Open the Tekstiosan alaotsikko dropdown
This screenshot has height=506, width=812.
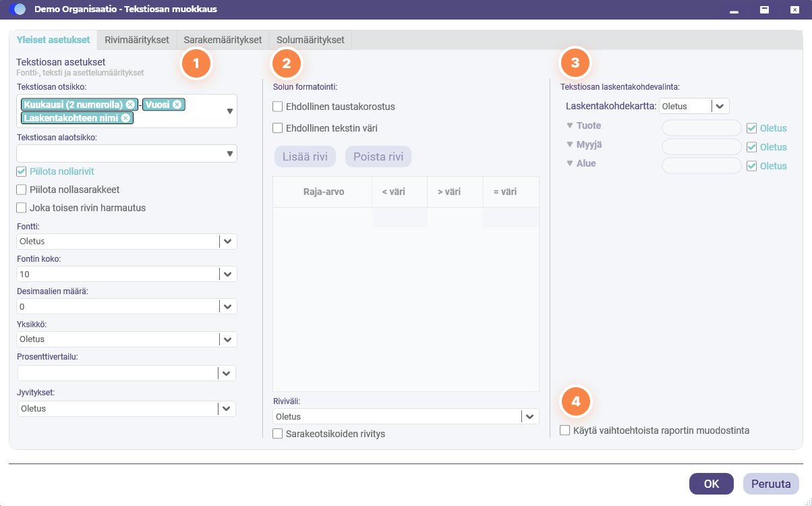[x=229, y=154]
